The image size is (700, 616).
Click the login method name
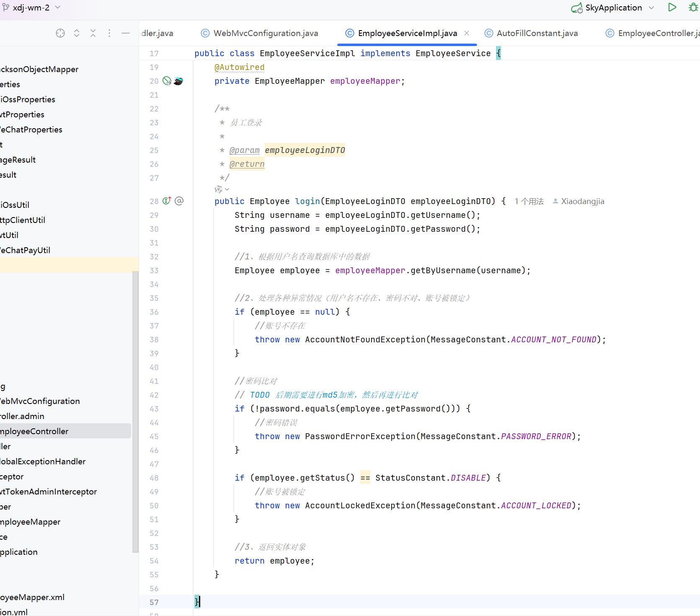point(307,201)
